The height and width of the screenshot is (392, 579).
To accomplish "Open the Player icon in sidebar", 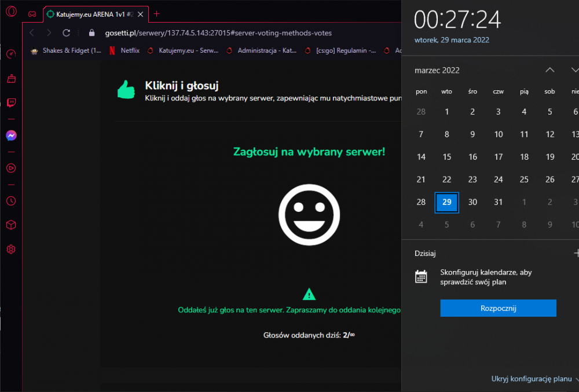I will (x=11, y=168).
